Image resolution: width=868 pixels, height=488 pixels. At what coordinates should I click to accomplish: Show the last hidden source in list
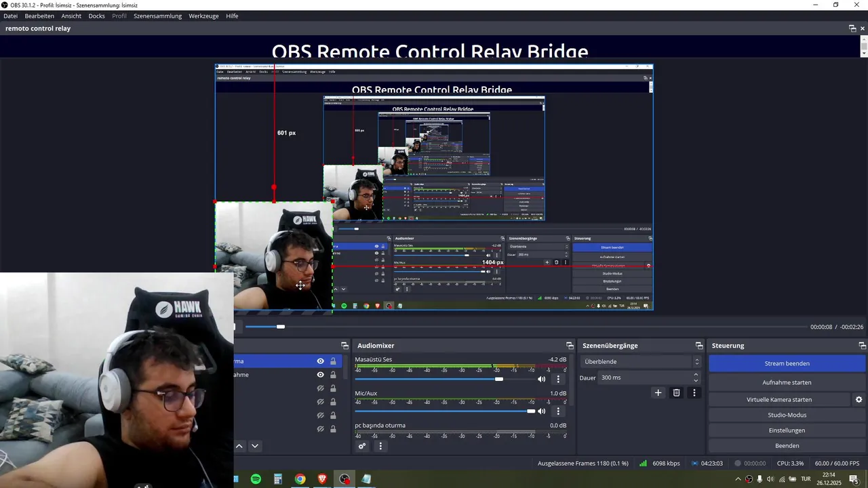click(x=321, y=429)
